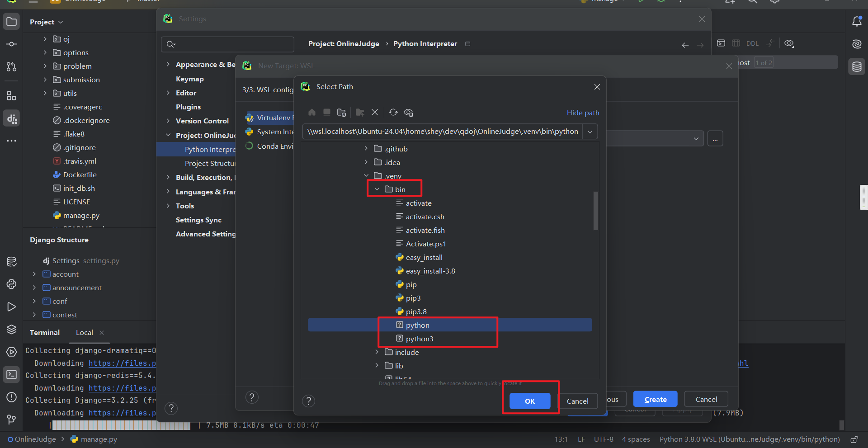
Task: Click help icon in New Target dialog
Action: 252,397
